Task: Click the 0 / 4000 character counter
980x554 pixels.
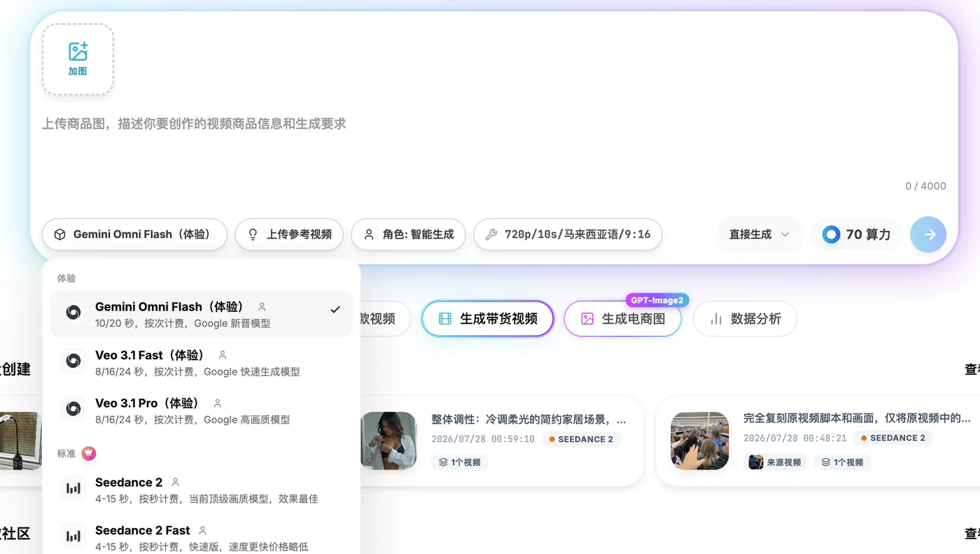Action: coord(925,186)
